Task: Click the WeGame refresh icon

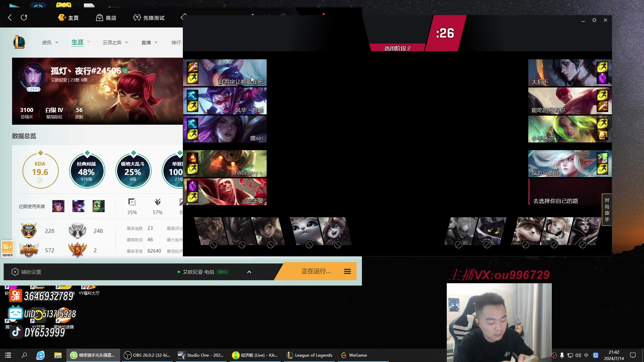Action: click(x=24, y=17)
